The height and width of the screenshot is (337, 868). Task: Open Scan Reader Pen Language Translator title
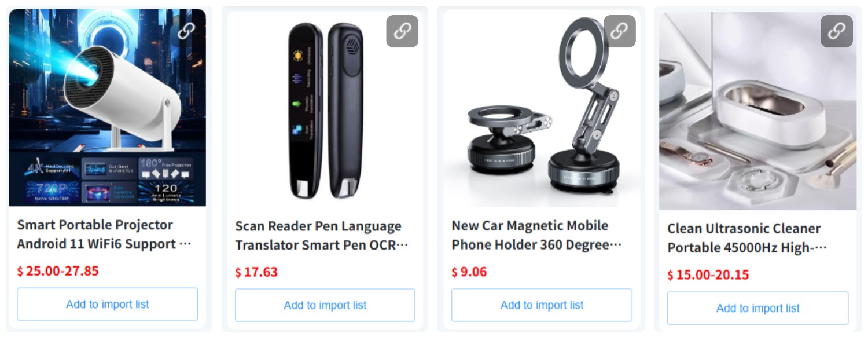(x=321, y=236)
